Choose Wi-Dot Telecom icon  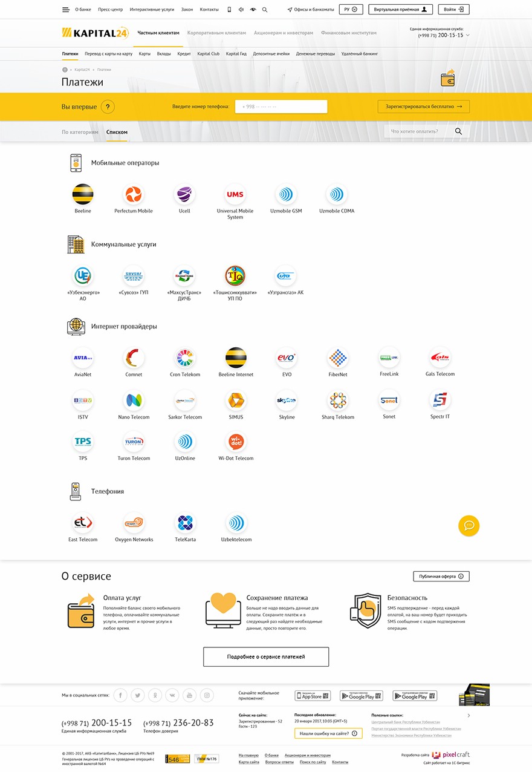236,442
